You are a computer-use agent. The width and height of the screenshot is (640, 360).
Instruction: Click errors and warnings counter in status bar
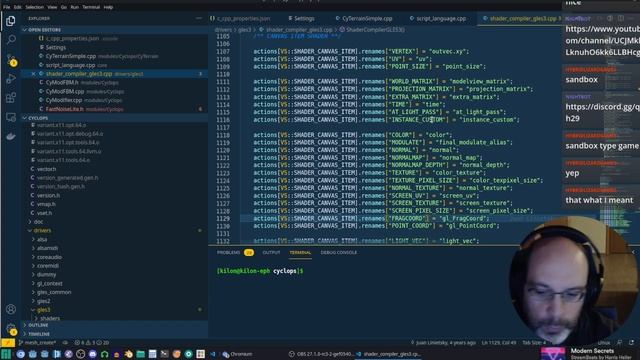click(x=91, y=343)
